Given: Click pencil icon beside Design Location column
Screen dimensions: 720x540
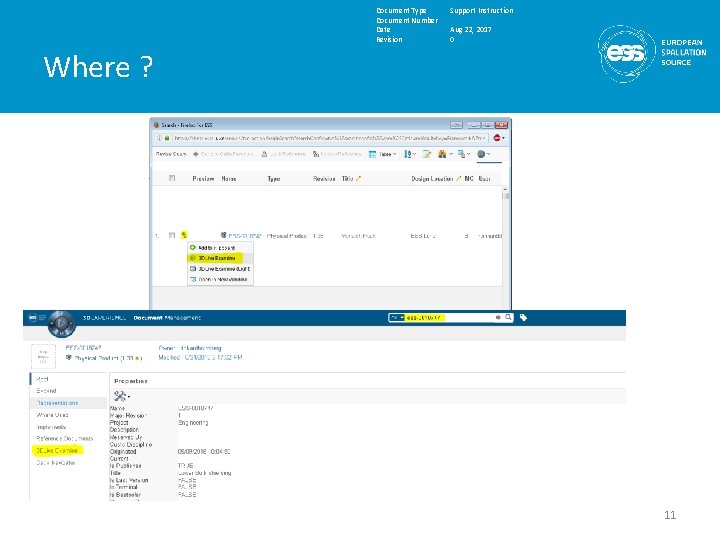Looking at the screenshot, I should [458, 179].
